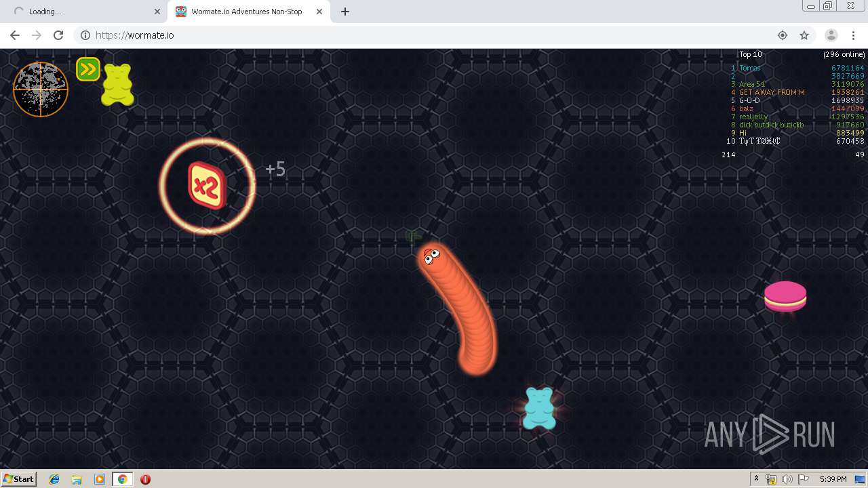Click the network tray icon

pyautogui.click(x=771, y=479)
